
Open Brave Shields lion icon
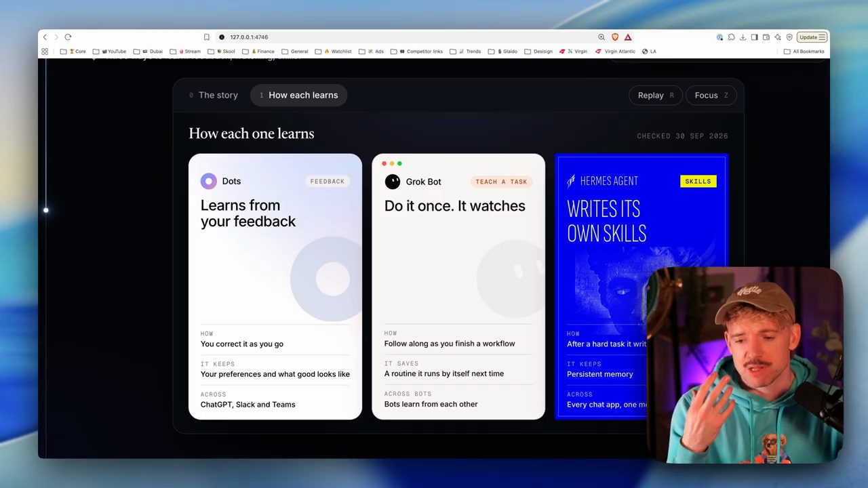coord(616,37)
